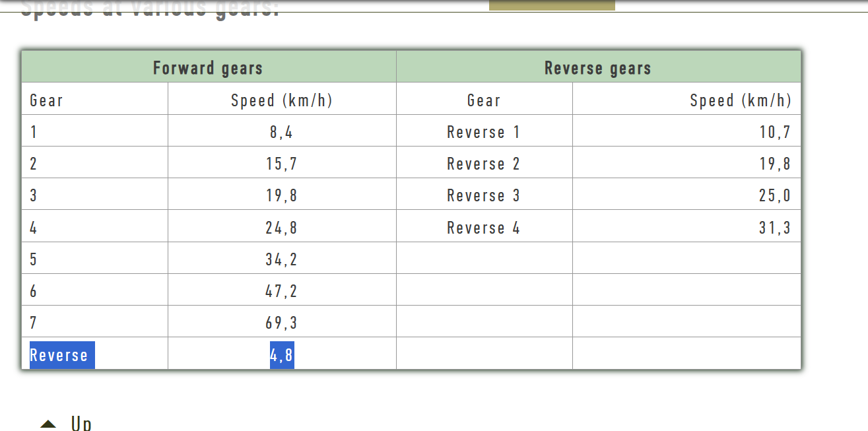
Task: Click forward gear number 2 cell
Action: (x=95, y=163)
